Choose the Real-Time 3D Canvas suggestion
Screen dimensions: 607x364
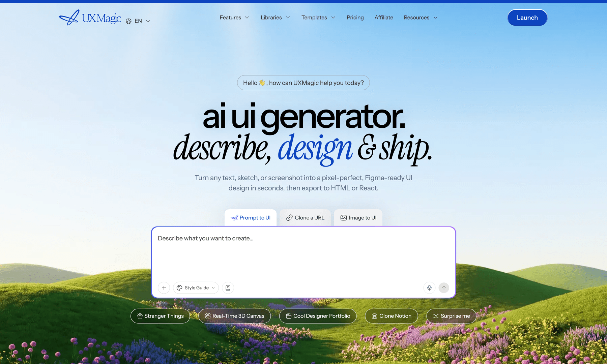[235, 316]
